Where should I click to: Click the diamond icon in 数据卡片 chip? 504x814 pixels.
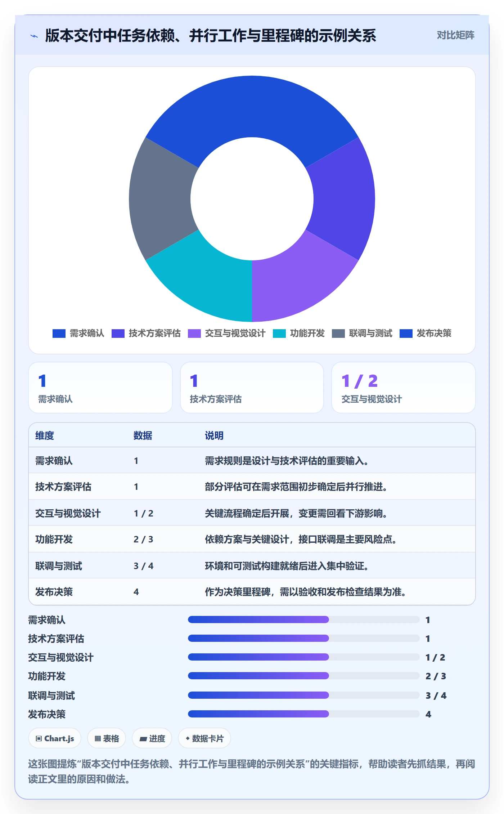click(188, 738)
